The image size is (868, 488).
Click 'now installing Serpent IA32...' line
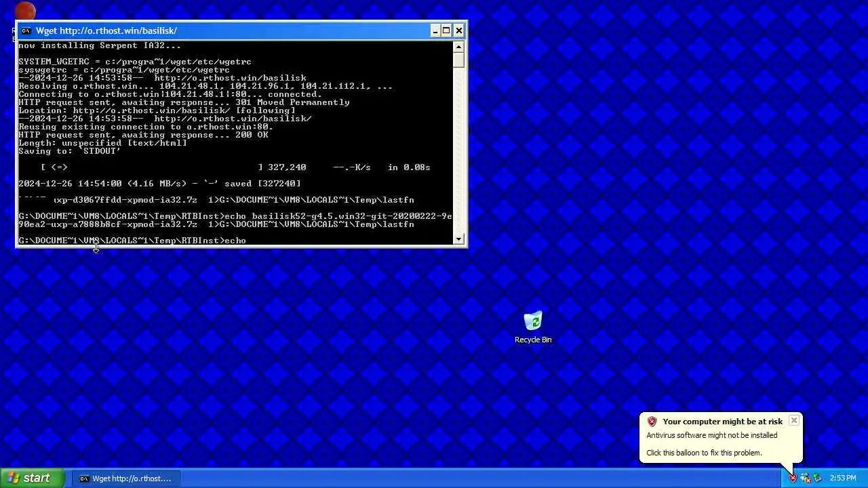(100, 45)
